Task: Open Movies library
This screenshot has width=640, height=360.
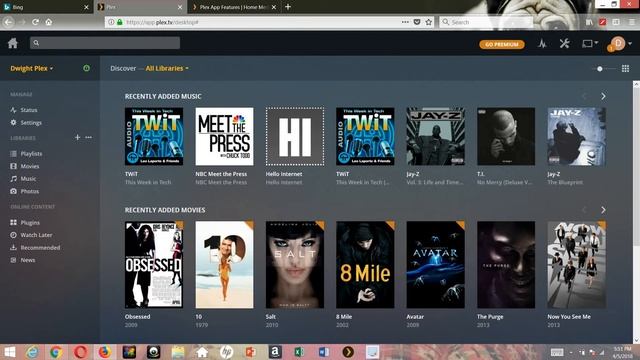Action: click(30, 166)
